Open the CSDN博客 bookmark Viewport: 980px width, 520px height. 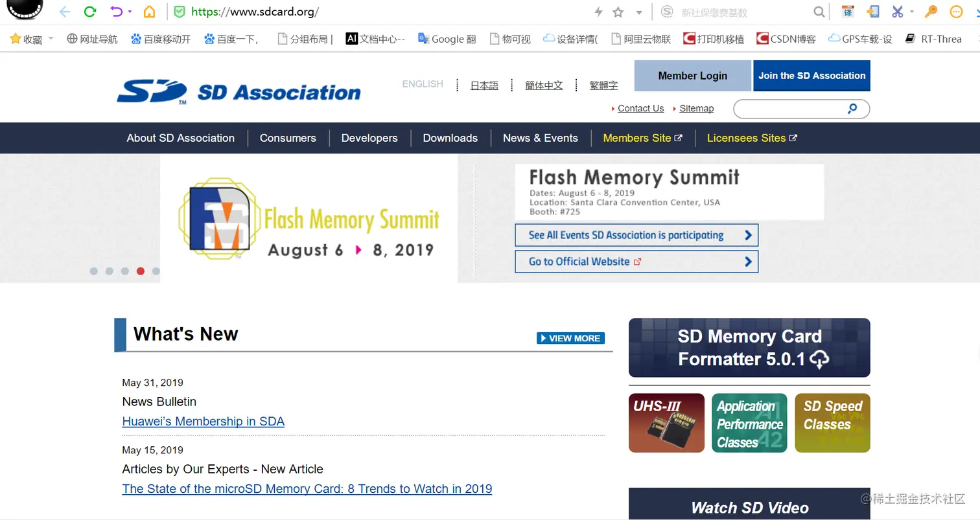[786, 39]
